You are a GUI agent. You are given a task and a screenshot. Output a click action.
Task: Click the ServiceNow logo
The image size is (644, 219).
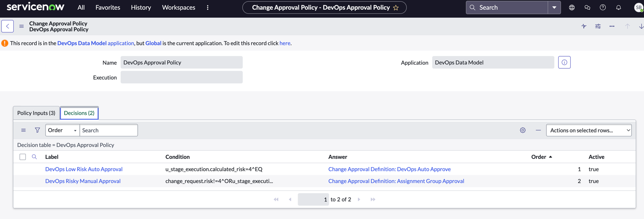35,7
